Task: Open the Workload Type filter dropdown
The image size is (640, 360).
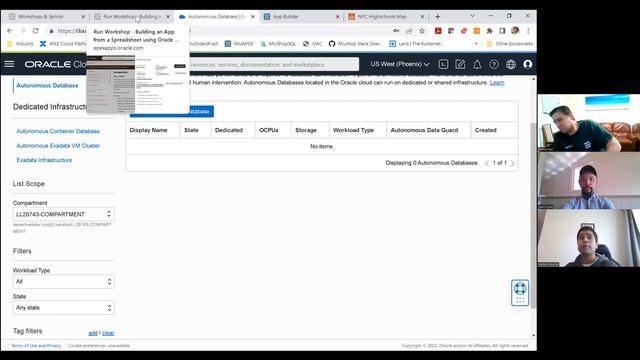Action: [63, 281]
